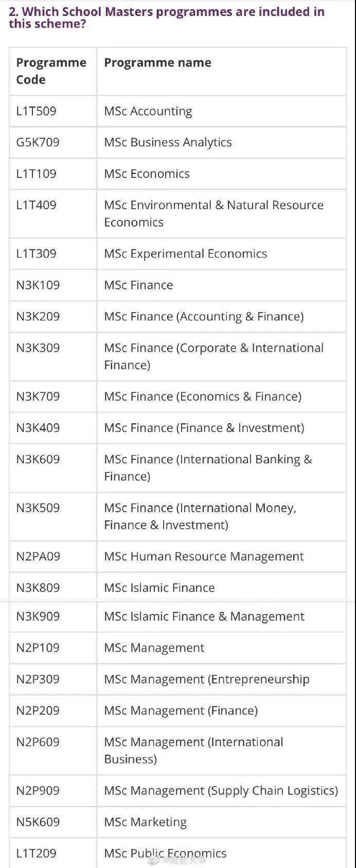Image resolution: width=356 pixels, height=868 pixels.
Task: Select the Programme Code column header
Action: coord(51,71)
